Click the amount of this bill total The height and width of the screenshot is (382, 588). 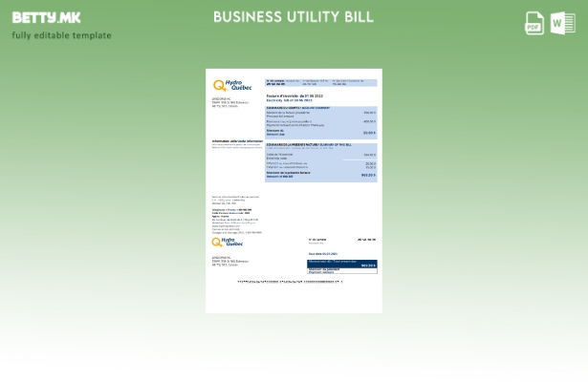click(x=368, y=175)
